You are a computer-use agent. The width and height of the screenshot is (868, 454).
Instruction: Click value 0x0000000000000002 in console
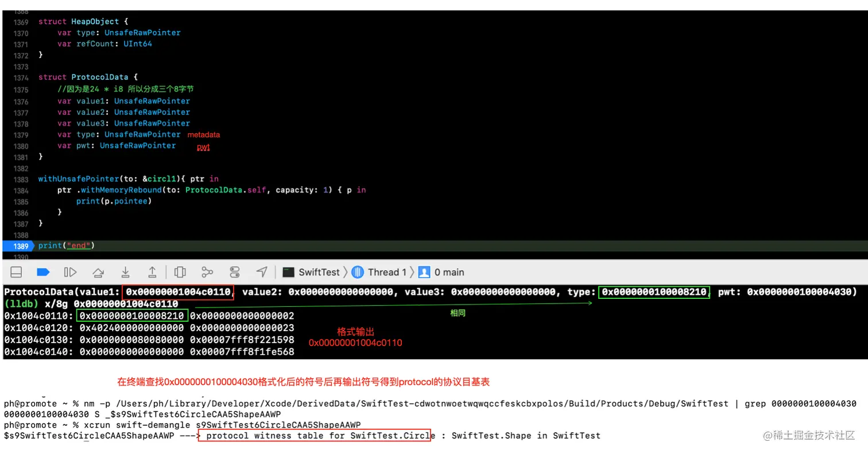[x=242, y=316]
